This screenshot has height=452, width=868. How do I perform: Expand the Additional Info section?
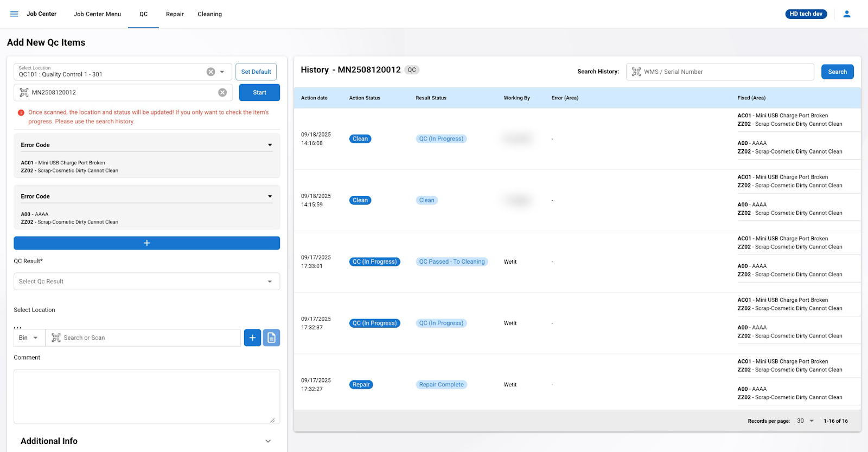pos(267,441)
